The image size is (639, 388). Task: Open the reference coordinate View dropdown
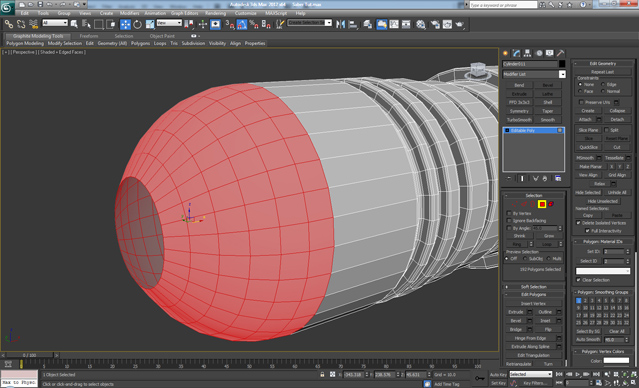click(x=169, y=23)
